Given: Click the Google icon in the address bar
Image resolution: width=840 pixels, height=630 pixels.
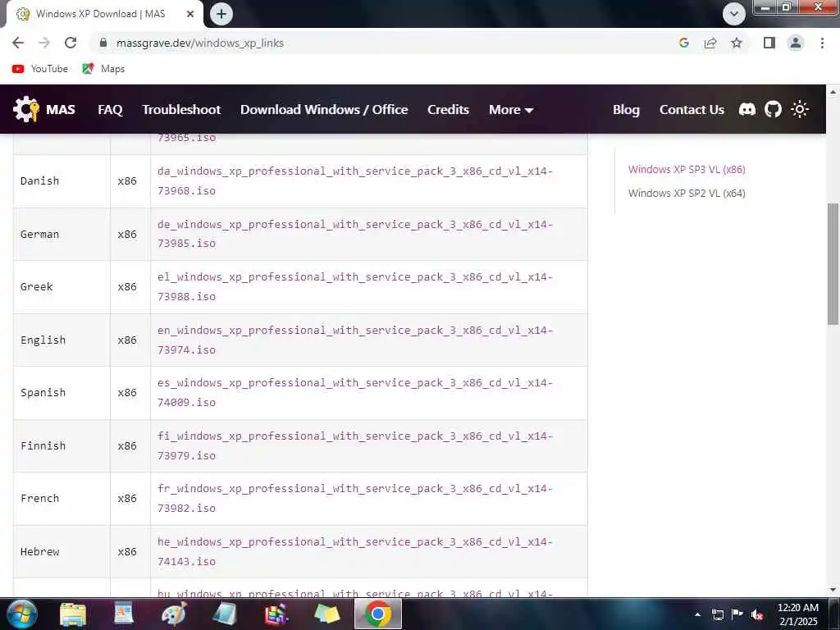Looking at the screenshot, I should (x=683, y=43).
